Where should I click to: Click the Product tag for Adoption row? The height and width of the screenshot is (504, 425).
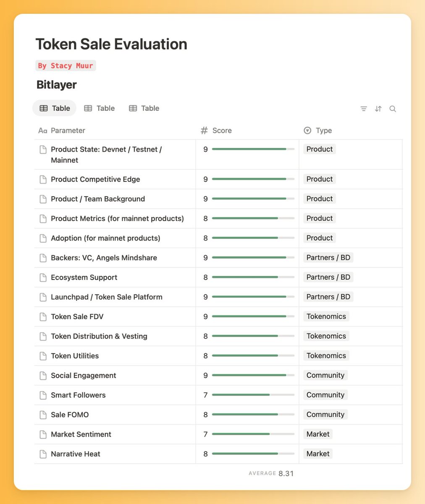click(x=320, y=238)
